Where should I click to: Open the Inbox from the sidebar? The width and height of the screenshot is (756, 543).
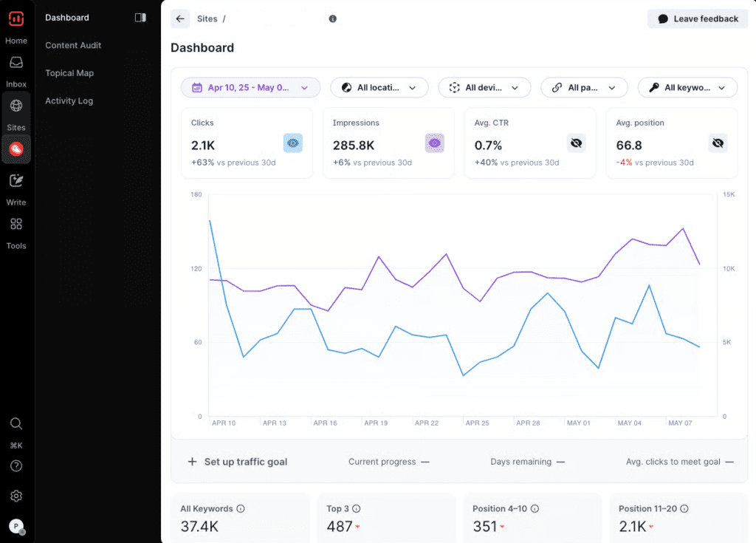[x=16, y=68]
